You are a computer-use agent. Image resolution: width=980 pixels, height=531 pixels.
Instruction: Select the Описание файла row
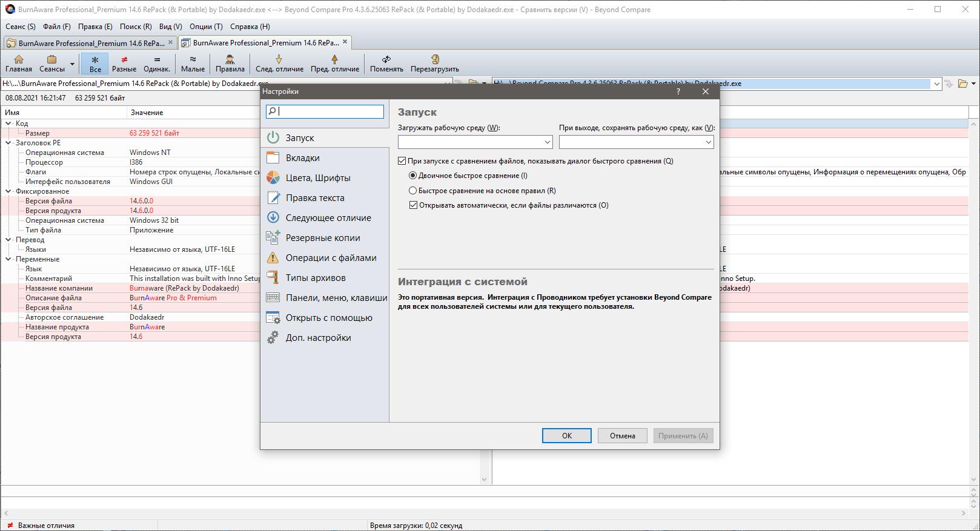[x=131, y=298]
